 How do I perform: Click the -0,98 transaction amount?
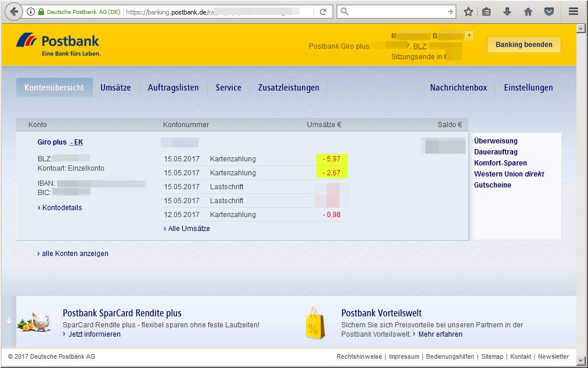point(331,215)
